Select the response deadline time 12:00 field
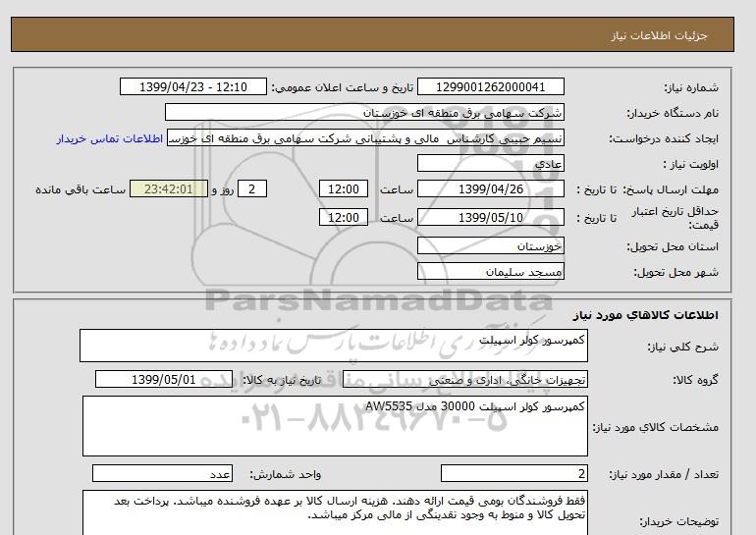756x535 pixels. point(344,188)
